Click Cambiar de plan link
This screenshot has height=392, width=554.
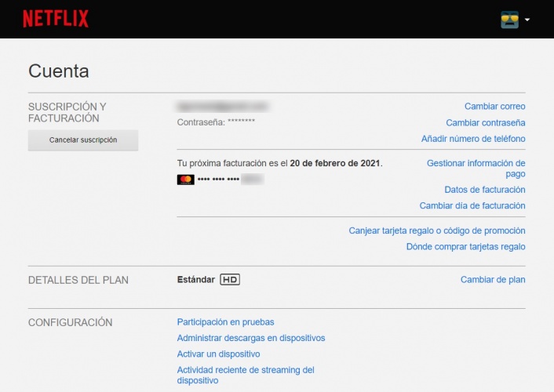493,280
